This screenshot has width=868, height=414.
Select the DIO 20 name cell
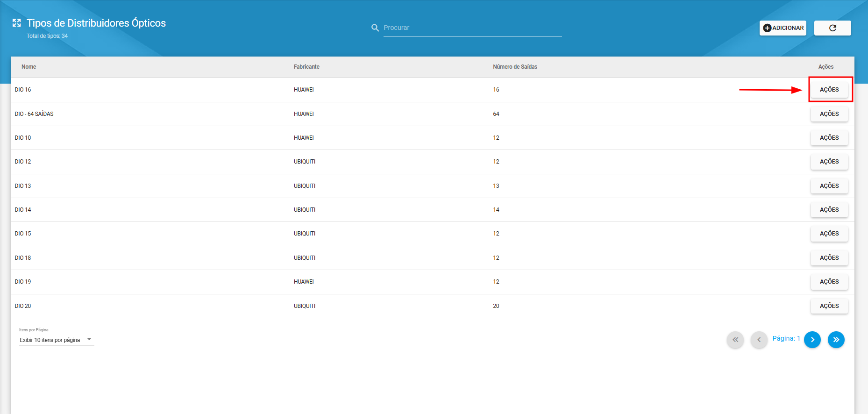pos(23,306)
